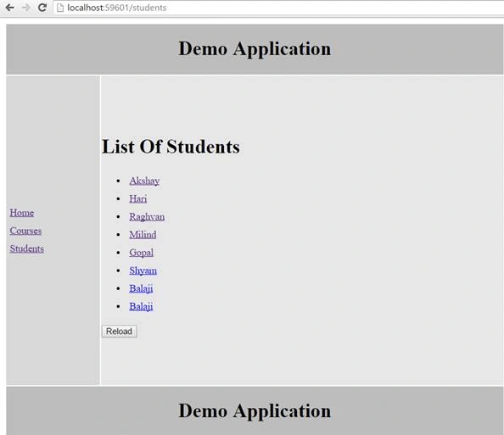
Task: Focus the localhost:59601/students address field
Action: [x=278, y=8]
